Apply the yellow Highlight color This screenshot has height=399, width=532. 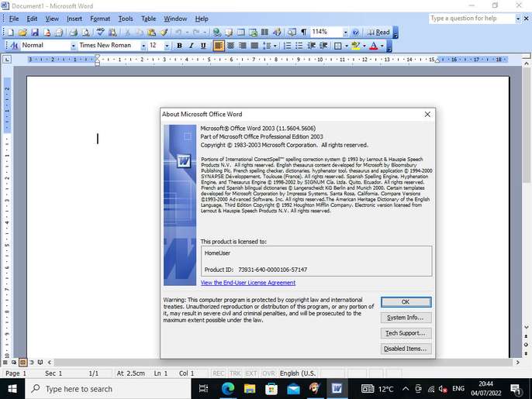(x=355, y=46)
